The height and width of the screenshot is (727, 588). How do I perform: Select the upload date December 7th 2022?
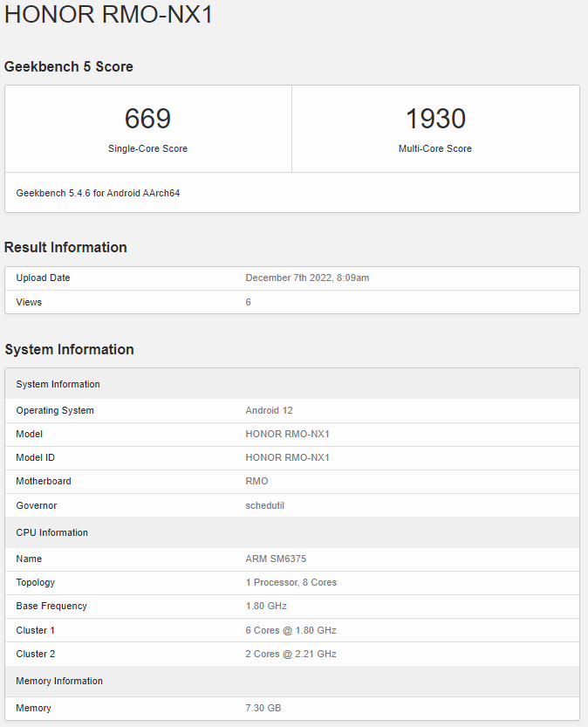(x=307, y=278)
